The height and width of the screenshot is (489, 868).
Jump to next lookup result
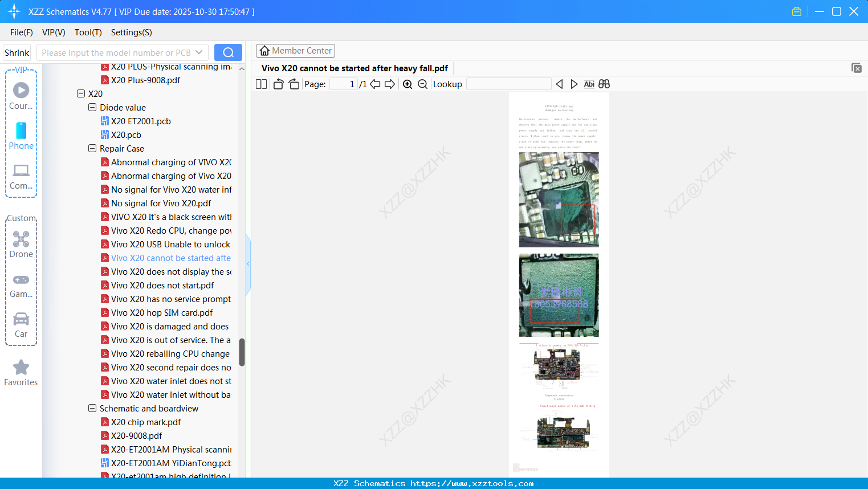coord(574,84)
